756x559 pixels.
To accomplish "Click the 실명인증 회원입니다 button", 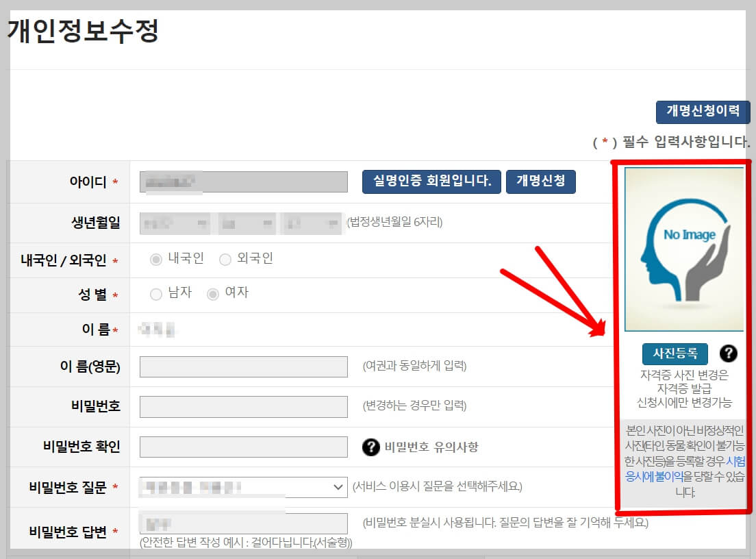I will click(x=431, y=182).
